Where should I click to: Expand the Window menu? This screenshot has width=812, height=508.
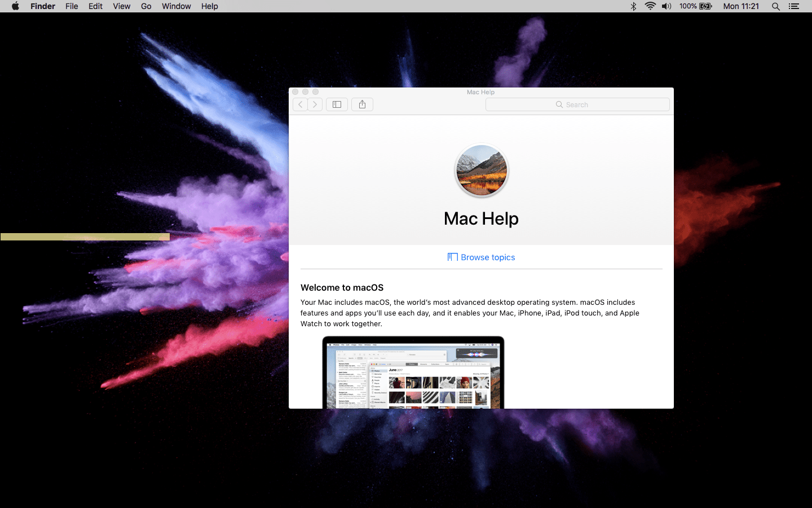tap(176, 6)
